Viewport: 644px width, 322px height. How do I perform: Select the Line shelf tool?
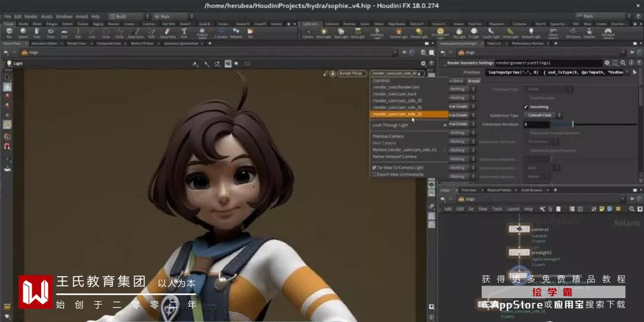92,32
